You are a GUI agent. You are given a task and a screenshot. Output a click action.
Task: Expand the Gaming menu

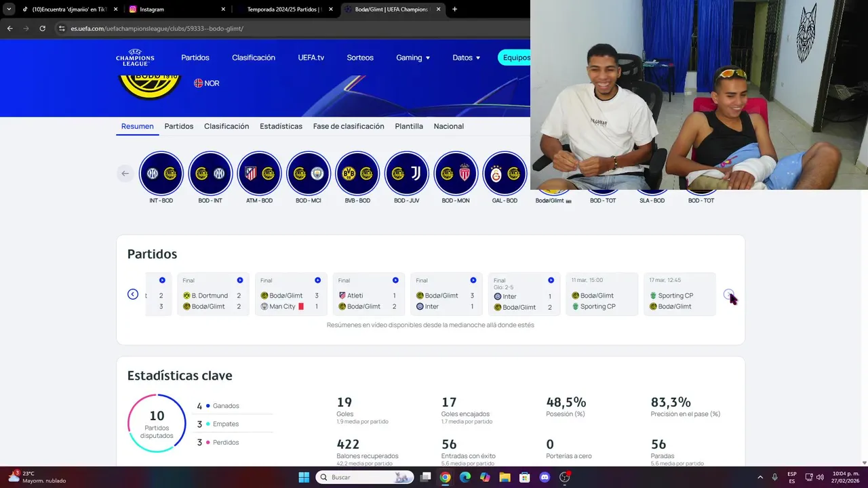tap(413, 58)
